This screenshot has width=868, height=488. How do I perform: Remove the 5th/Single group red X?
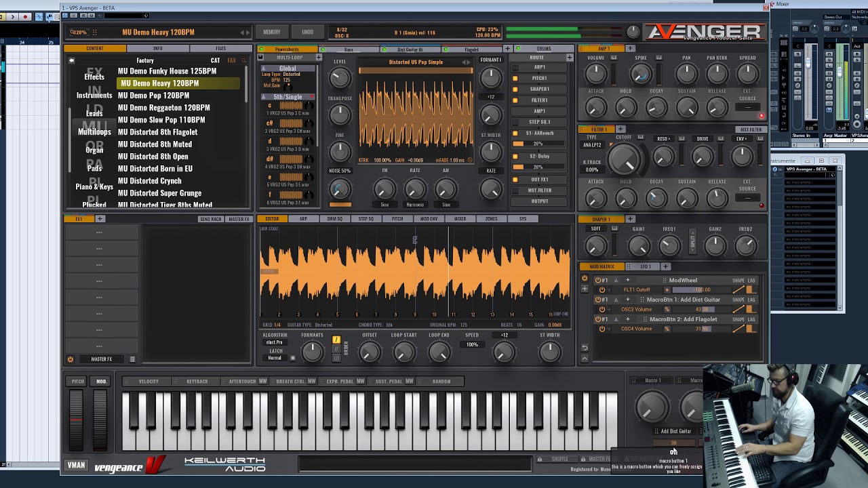tap(312, 97)
